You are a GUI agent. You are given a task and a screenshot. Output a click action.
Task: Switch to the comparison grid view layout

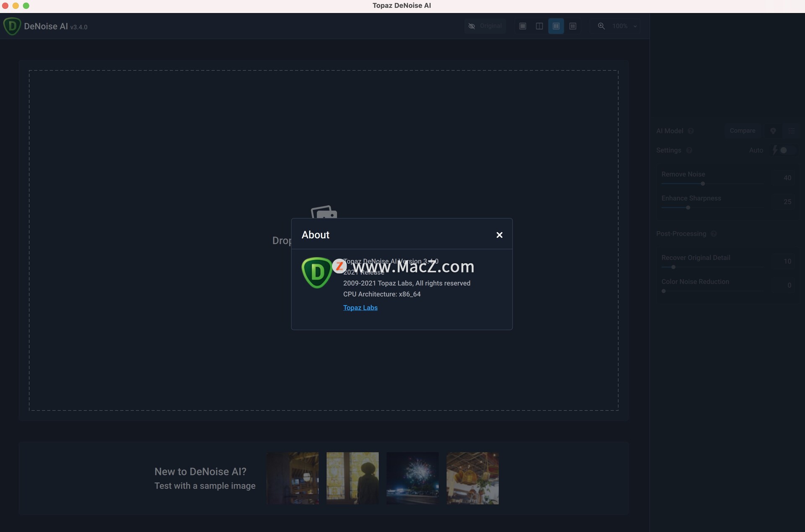tap(573, 26)
